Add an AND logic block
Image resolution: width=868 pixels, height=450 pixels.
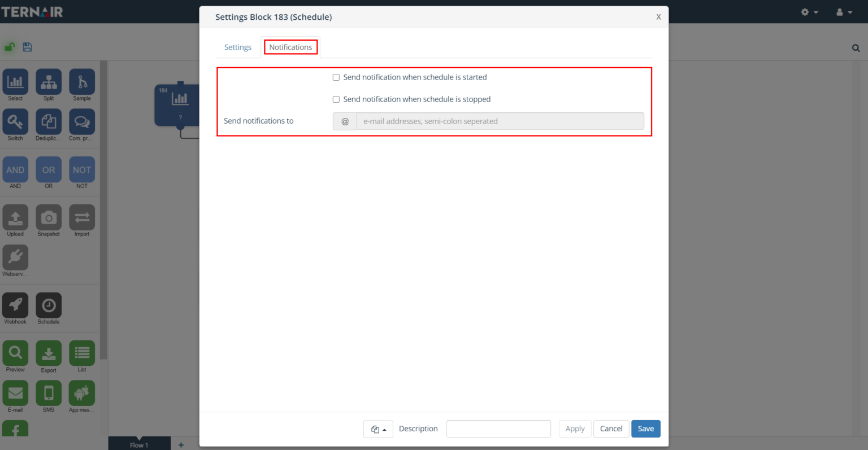(x=15, y=169)
